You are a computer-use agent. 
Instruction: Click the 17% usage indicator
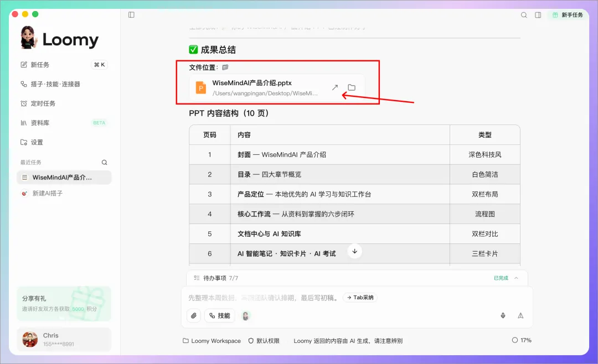click(522, 340)
